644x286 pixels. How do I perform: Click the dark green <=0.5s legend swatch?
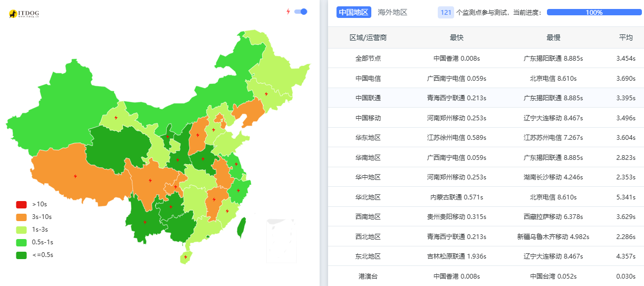point(21,255)
